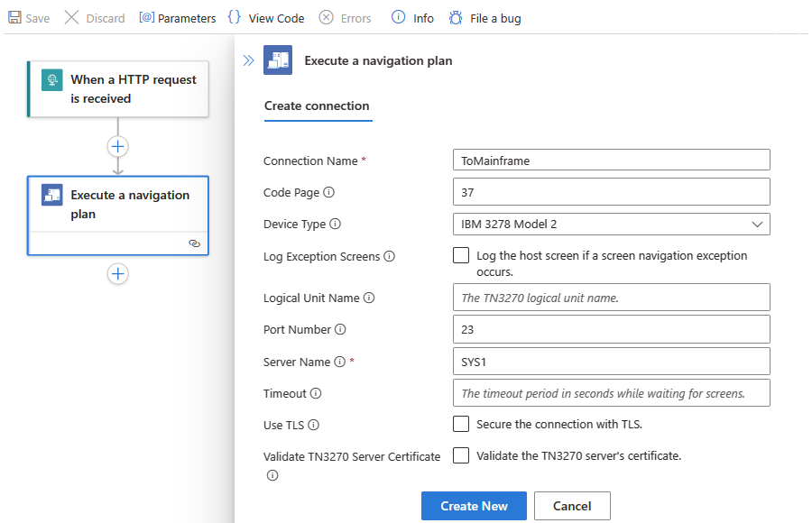Add step between trigger and action
Image resolution: width=812 pixels, height=523 pixels.
tap(118, 147)
